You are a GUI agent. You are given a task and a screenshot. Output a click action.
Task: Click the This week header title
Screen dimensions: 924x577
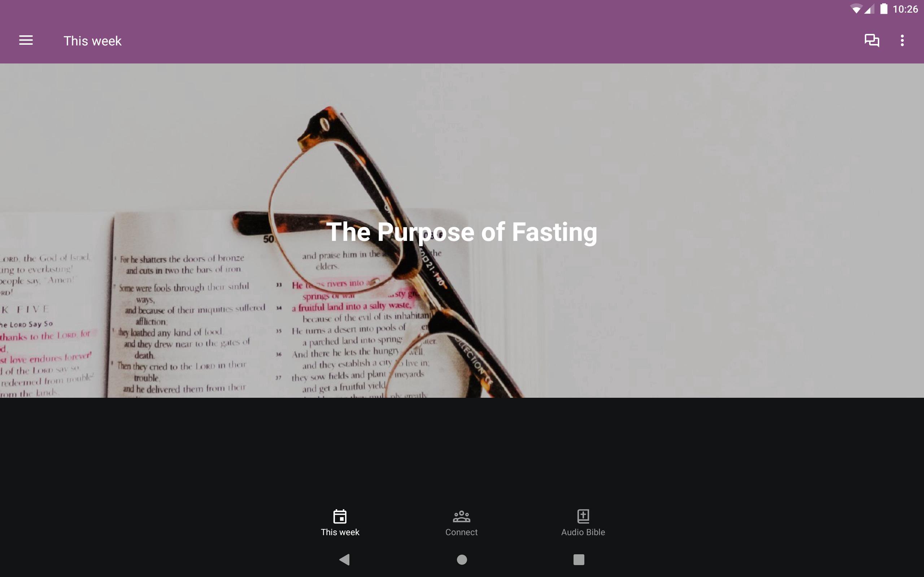pos(92,41)
